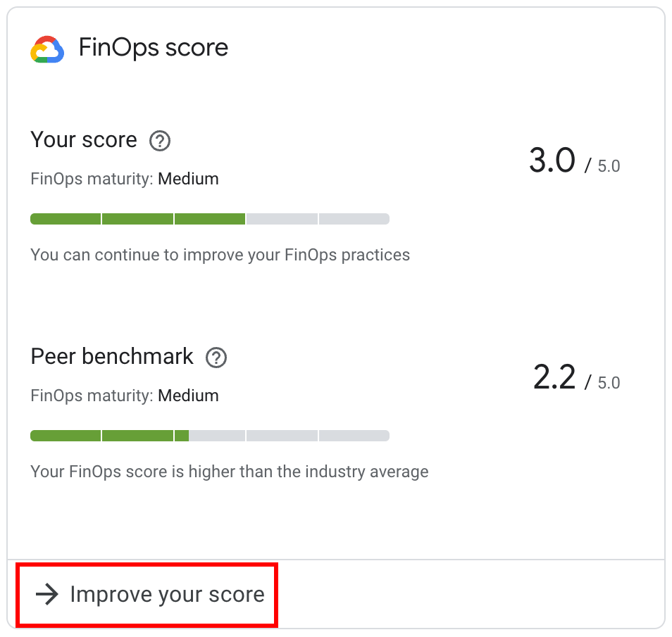Click the question mark beside Your score
The image size is (672, 637).
159,141
